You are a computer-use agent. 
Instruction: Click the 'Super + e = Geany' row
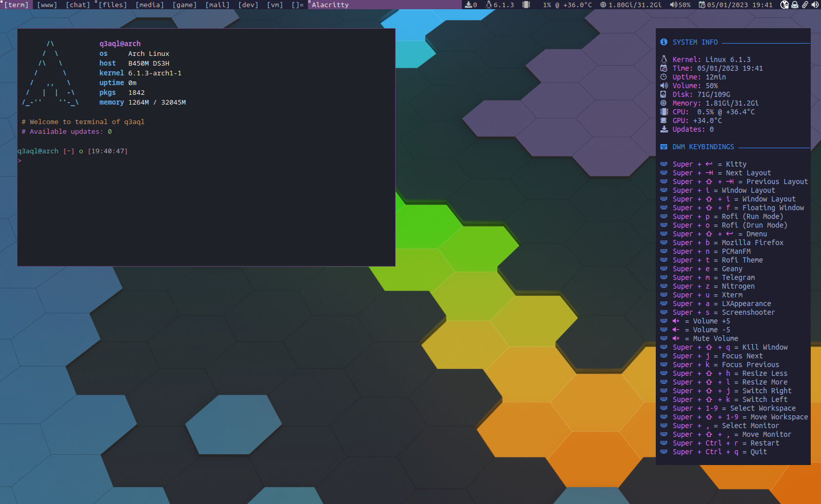point(701,269)
